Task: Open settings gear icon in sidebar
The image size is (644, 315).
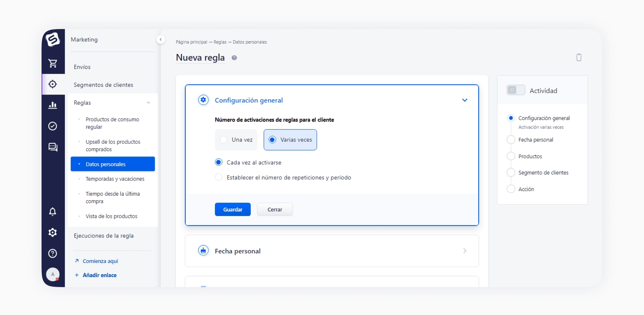Action: [53, 232]
